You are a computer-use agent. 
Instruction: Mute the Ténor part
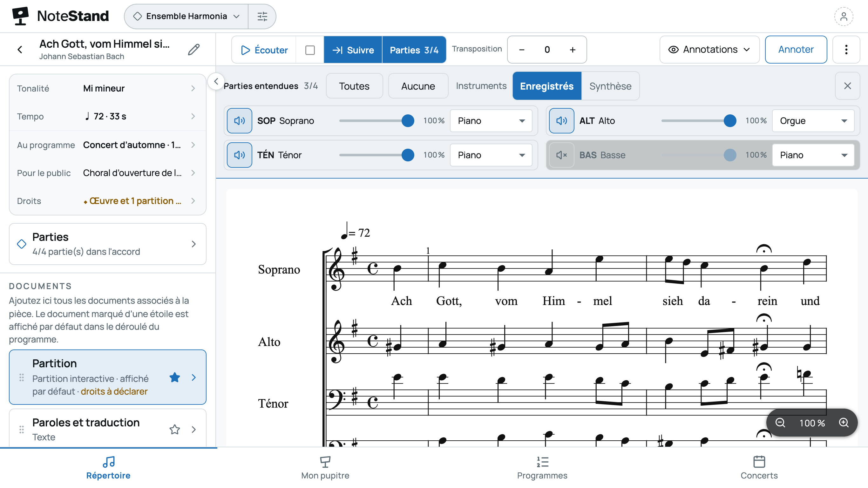pos(239,155)
